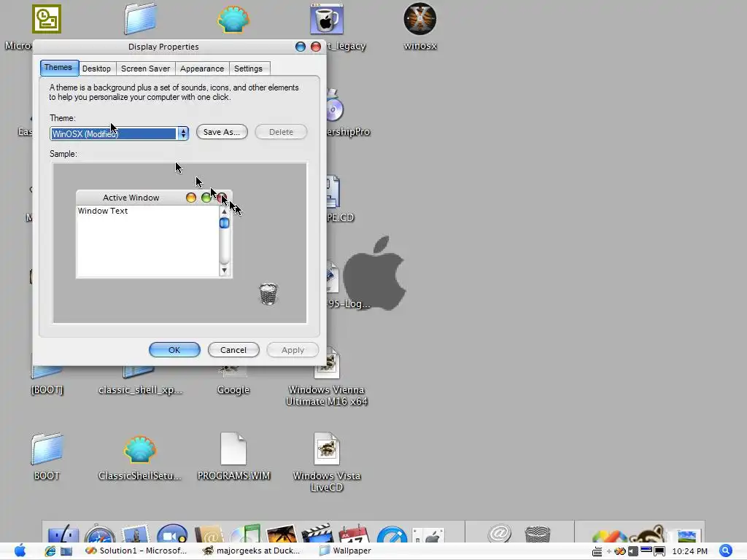
Task: Switch to Solution1 - Microsof... taskbar item
Action: [x=136, y=551]
